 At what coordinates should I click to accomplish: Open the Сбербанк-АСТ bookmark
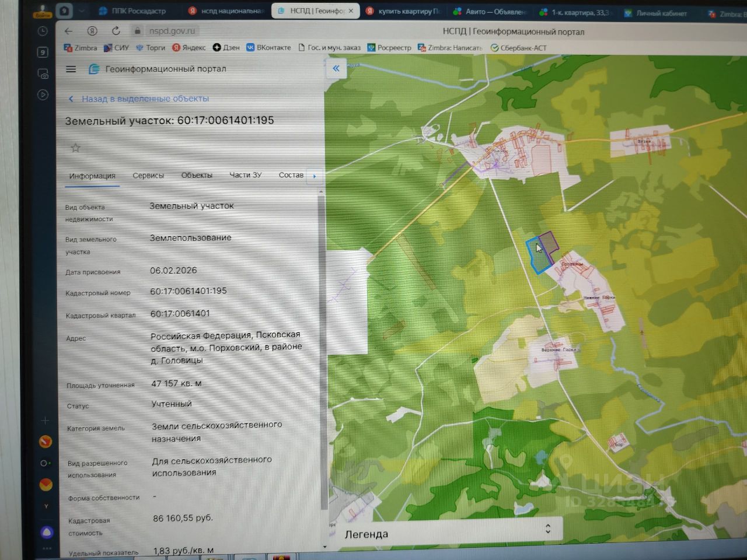pos(519,48)
